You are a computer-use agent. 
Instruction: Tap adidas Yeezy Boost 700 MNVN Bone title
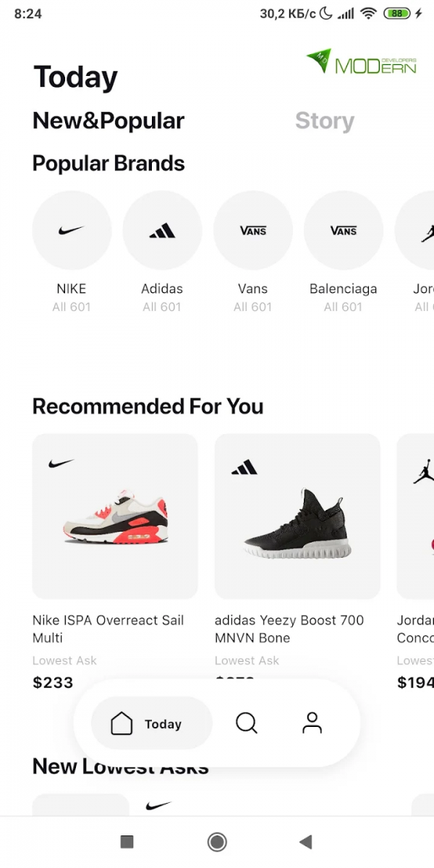(289, 629)
